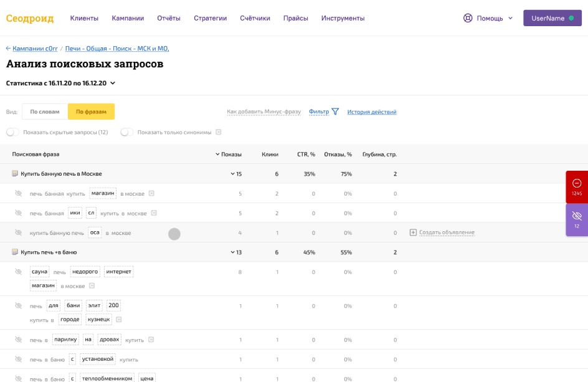Sort the table by Показы column
Viewport: 588px width, 382px height.
[x=229, y=154]
